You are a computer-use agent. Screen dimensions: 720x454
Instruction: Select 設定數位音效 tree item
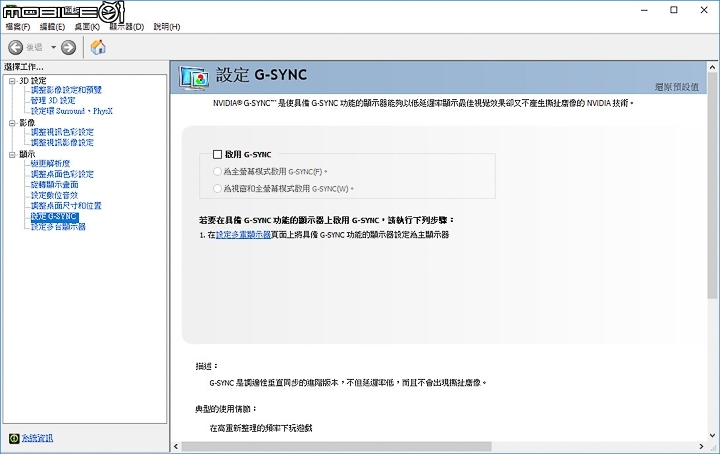pos(54,195)
